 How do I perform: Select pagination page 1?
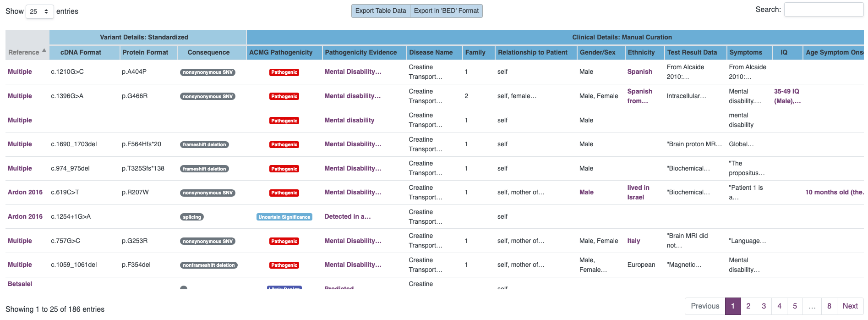(x=733, y=306)
